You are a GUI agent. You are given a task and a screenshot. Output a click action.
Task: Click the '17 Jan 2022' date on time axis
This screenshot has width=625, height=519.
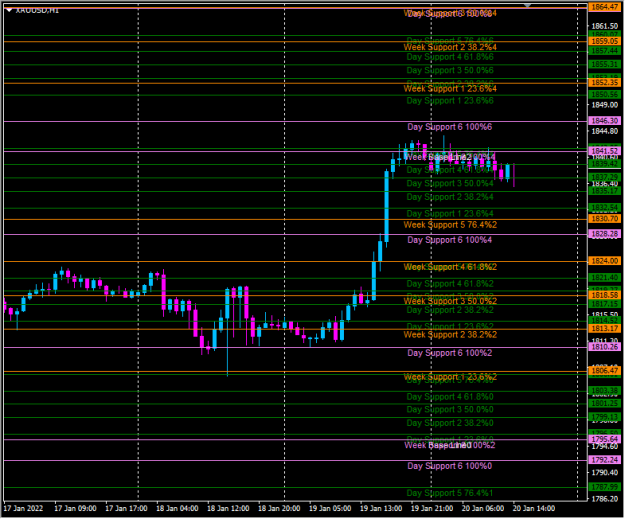point(23,509)
